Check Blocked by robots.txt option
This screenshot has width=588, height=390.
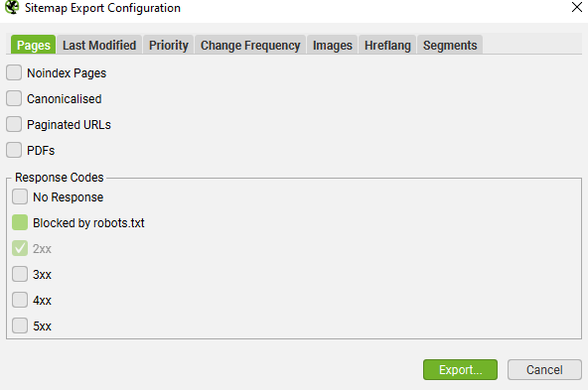coord(20,222)
